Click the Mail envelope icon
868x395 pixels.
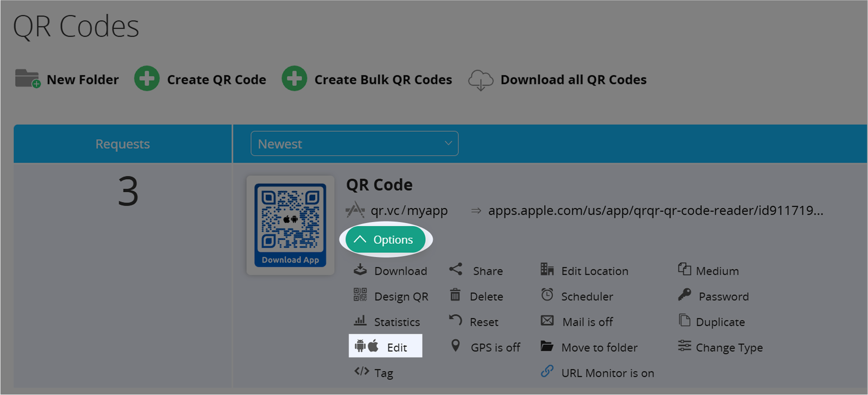click(547, 320)
